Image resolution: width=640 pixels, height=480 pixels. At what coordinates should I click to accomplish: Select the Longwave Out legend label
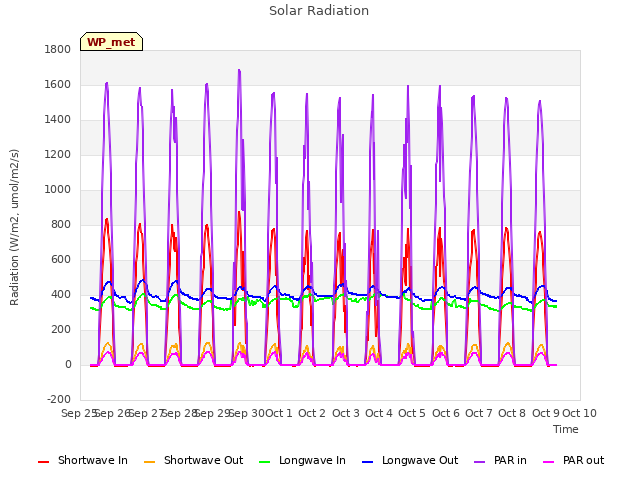point(420,460)
